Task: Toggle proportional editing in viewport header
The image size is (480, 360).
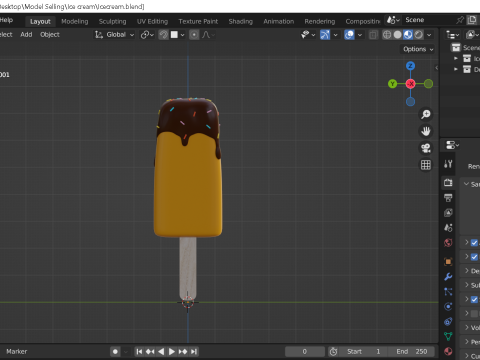Action: coord(194,35)
